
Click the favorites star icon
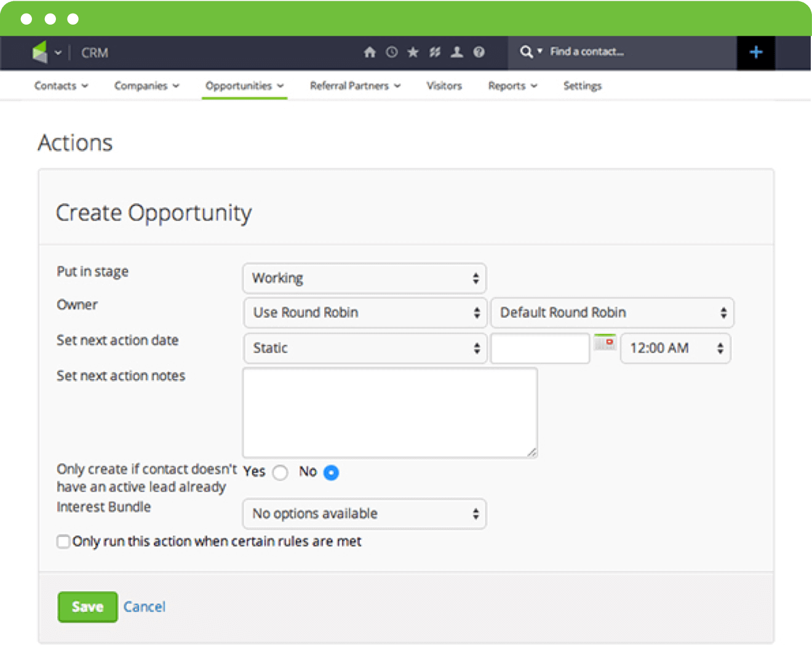(x=413, y=52)
